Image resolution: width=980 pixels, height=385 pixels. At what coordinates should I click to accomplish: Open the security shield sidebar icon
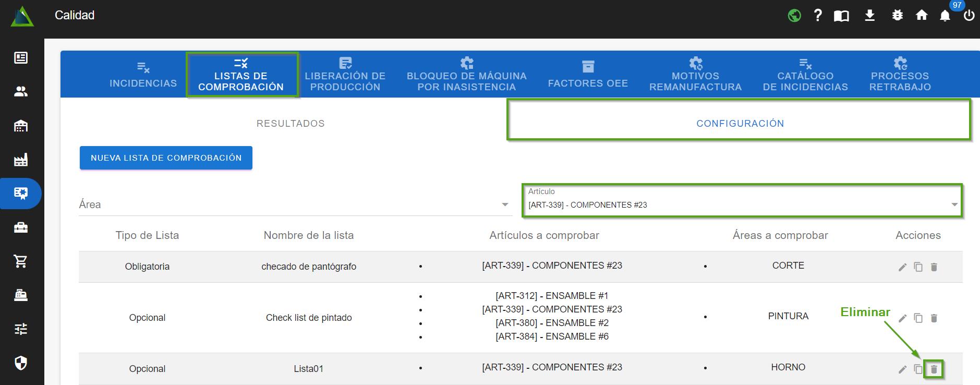tap(21, 363)
